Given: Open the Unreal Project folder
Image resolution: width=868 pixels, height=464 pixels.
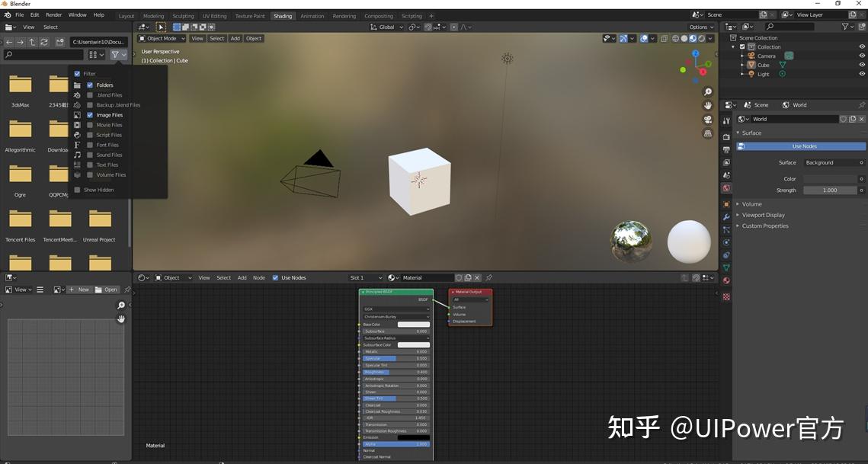Looking at the screenshot, I should point(100,225).
